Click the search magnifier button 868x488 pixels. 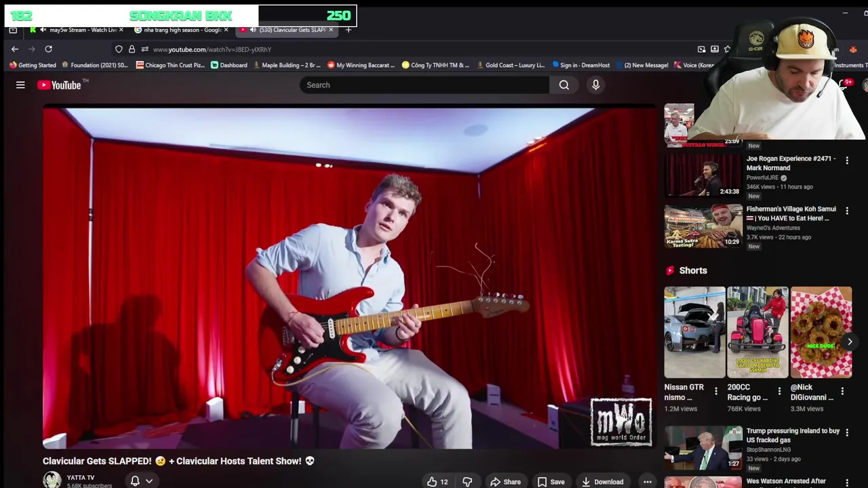pos(564,85)
